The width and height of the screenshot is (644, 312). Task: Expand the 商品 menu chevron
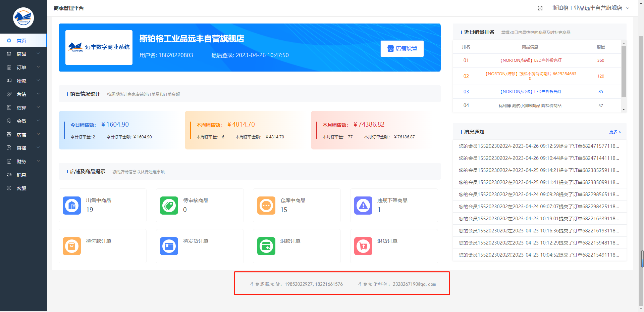point(38,53)
